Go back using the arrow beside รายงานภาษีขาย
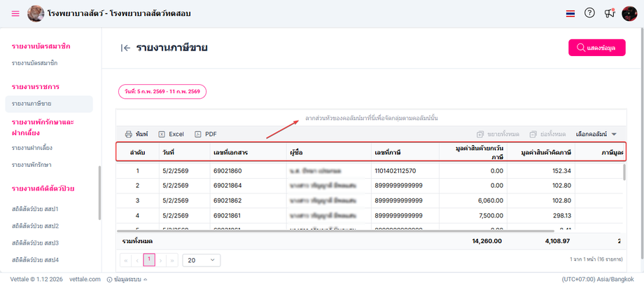Screen dimensions: 644x286 pyautogui.click(x=126, y=48)
